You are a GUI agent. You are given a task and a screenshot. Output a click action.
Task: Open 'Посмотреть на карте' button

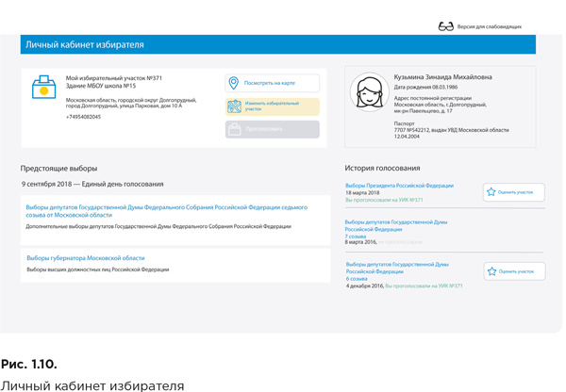(x=273, y=83)
